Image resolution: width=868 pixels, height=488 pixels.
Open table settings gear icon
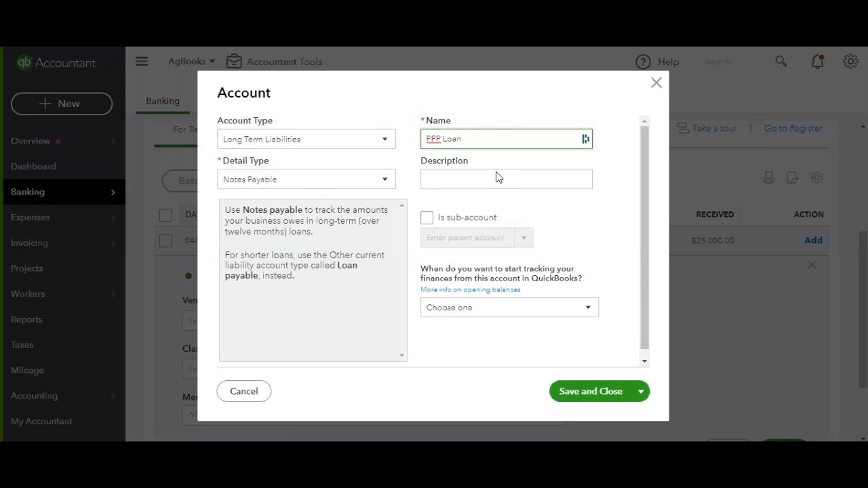click(816, 178)
